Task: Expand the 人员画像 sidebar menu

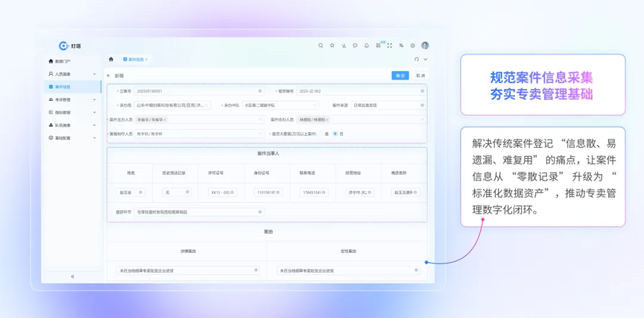Action: click(x=72, y=74)
